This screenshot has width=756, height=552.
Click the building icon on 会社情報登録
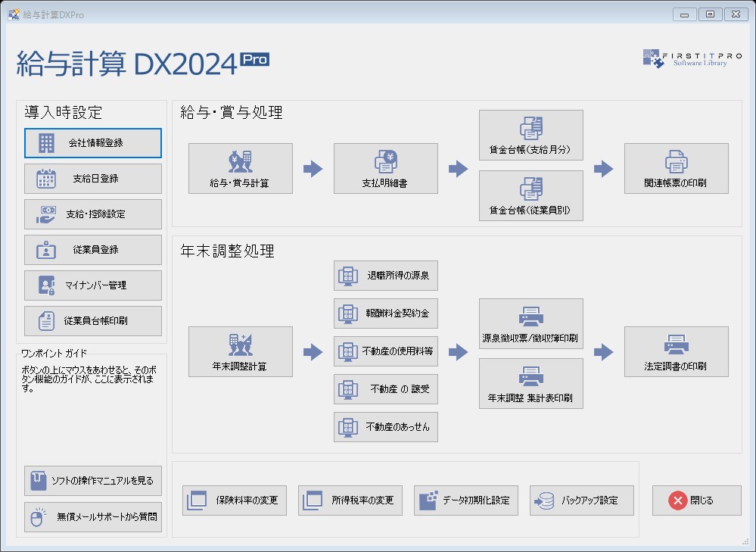46,143
